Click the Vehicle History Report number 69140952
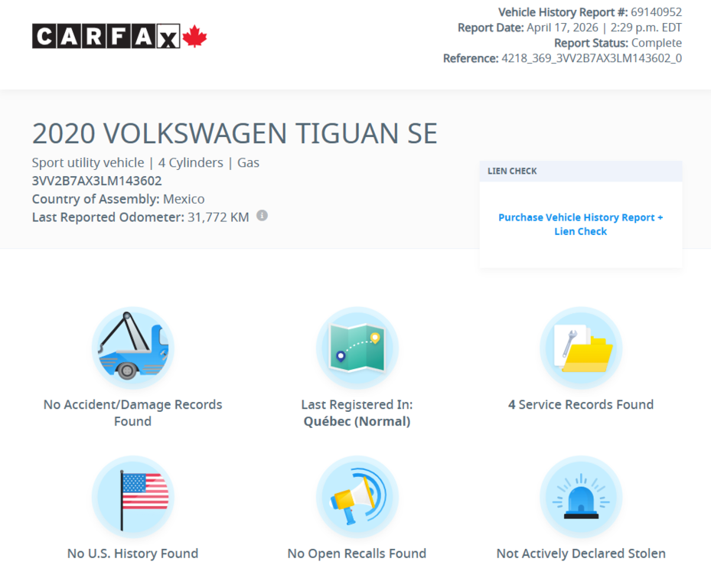 [656, 12]
